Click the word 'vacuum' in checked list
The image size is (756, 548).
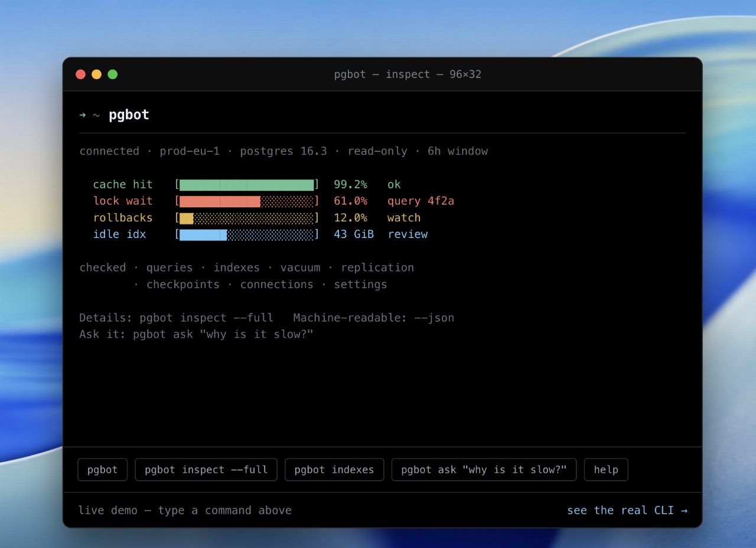coord(300,268)
